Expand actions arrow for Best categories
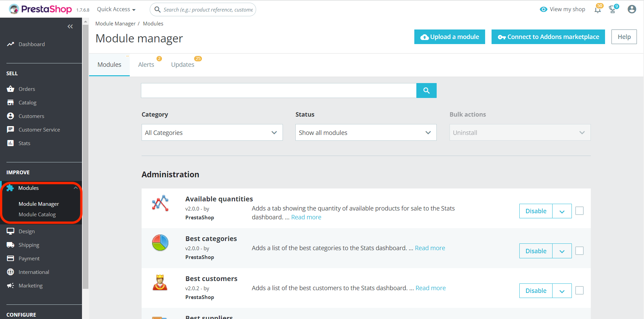The image size is (644, 319). pyautogui.click(x=562, y=251)
